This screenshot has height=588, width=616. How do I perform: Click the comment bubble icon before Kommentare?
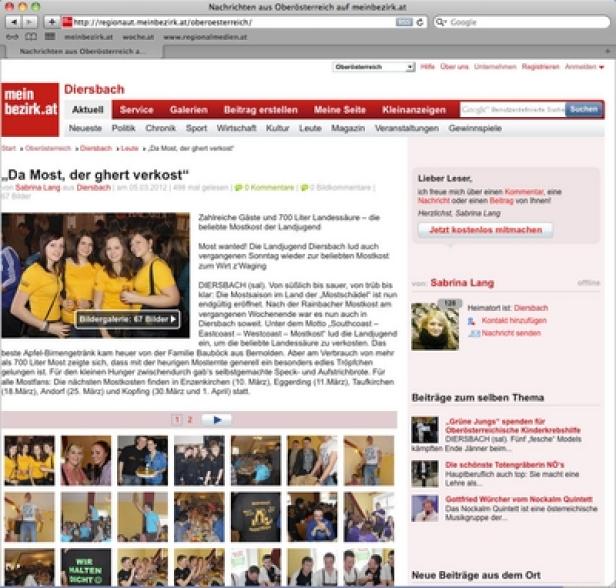click(x=238, y=188)
